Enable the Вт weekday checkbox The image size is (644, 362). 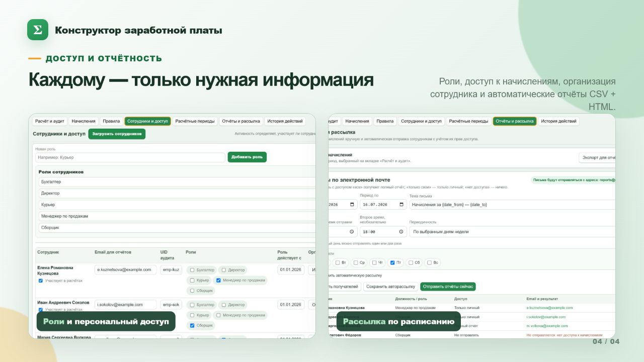[x=338, y=262]
